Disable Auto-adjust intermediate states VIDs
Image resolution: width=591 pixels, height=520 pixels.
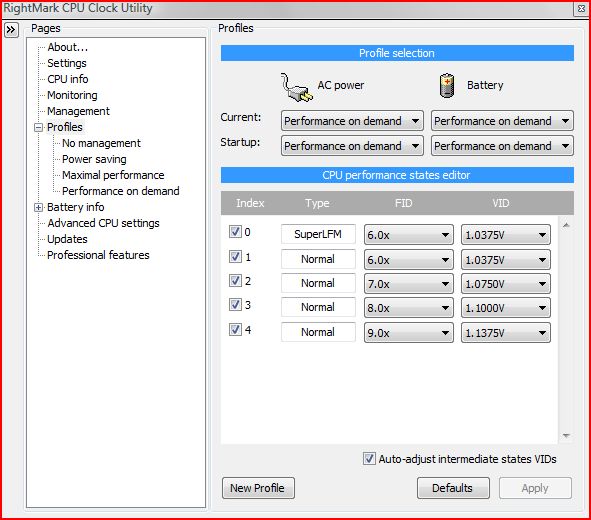coord(369,459)
